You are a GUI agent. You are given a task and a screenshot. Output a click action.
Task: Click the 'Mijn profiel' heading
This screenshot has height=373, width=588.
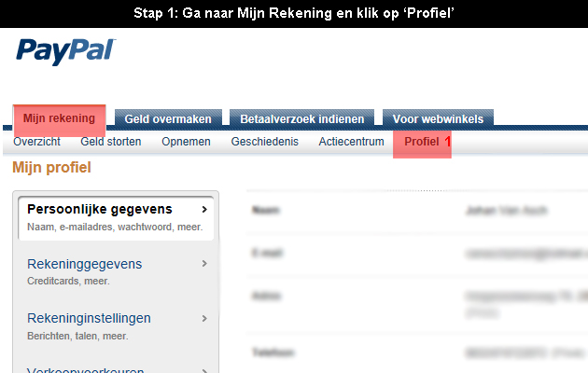pos(51,168)
